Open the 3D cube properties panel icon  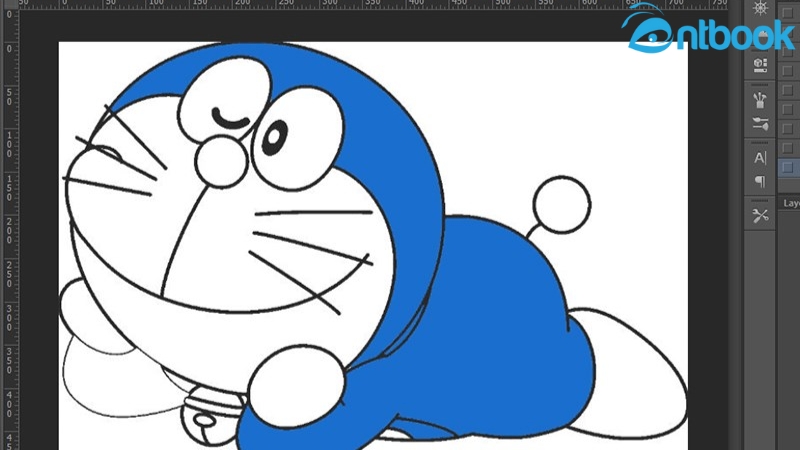tap(760, 65)
